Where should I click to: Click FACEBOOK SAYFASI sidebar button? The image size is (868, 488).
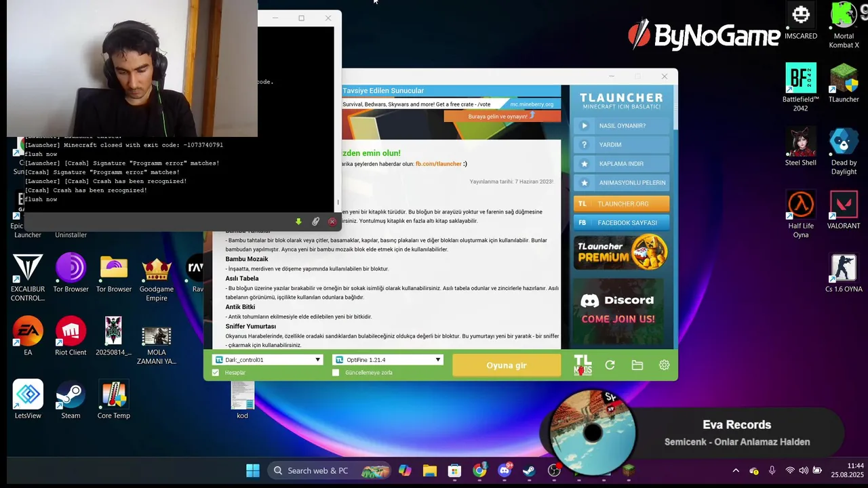(621, 222)
